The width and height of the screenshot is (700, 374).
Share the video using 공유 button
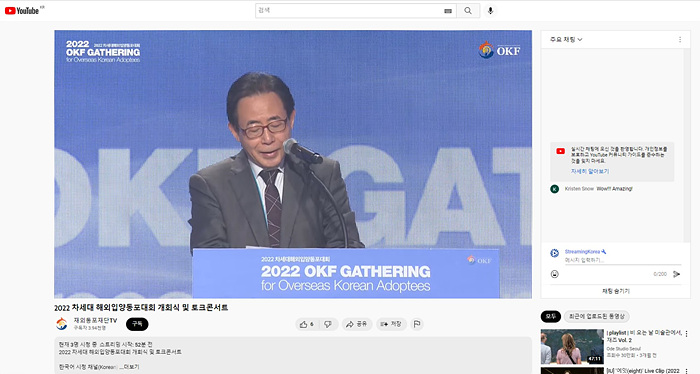click(357, 324)
